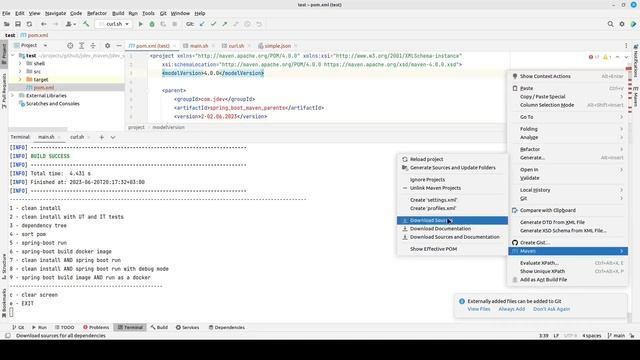Image resolution: width=640 pixels, height=360 pixels.
Task: Choose Create Gist context menu entry
Action: [568, 242]
